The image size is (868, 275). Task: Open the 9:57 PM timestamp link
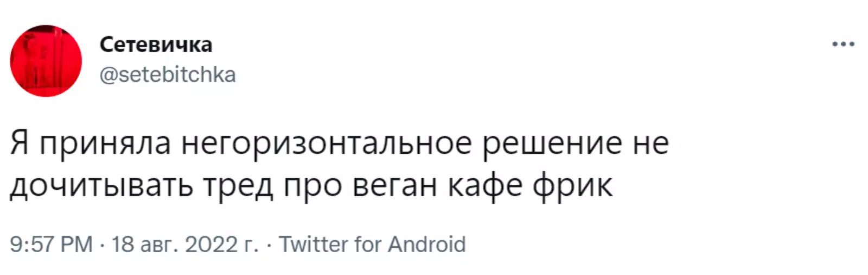click(52, 245)
